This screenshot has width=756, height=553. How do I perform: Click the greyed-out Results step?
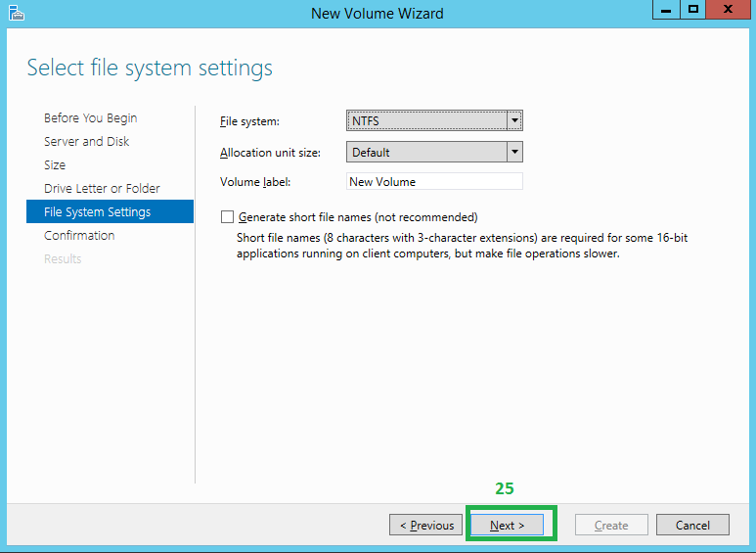(x=63, y=259)
